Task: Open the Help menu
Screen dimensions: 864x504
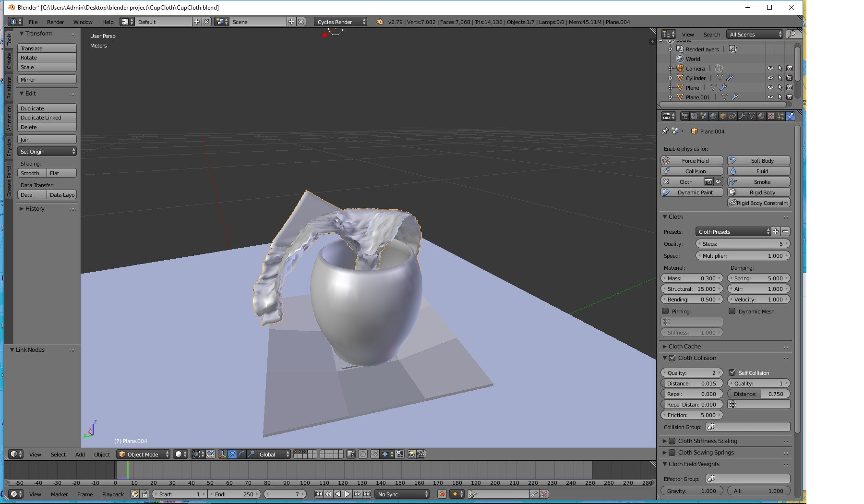Action: tap(108, 22)
